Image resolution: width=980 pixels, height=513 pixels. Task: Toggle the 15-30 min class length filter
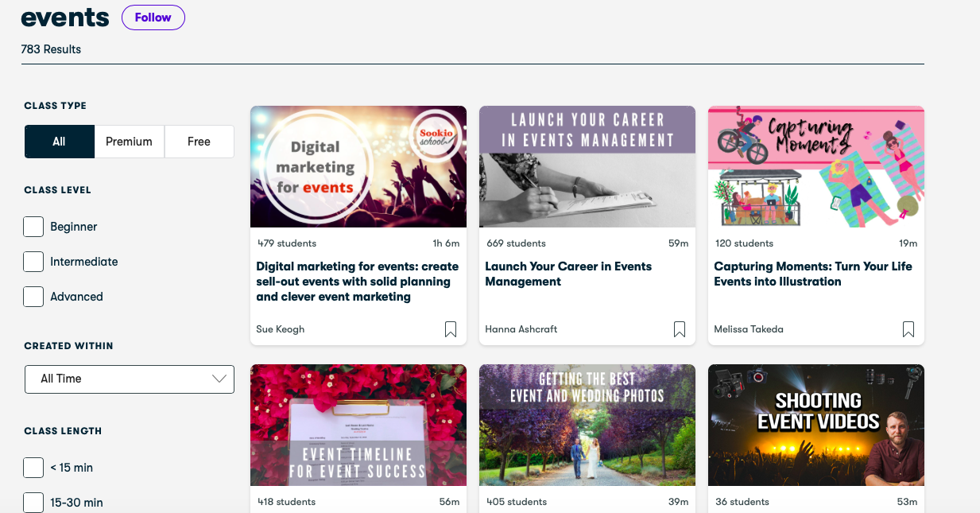tap(33, 503)
